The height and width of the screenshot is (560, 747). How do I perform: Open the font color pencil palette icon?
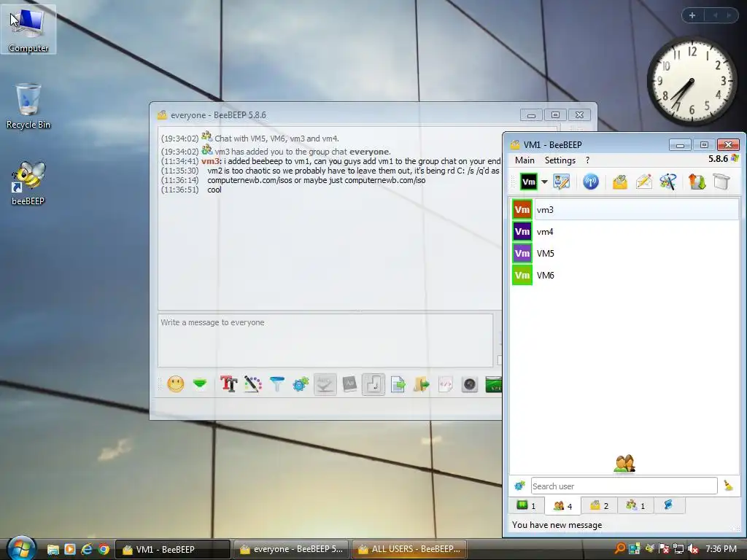(x=253, y=384)
